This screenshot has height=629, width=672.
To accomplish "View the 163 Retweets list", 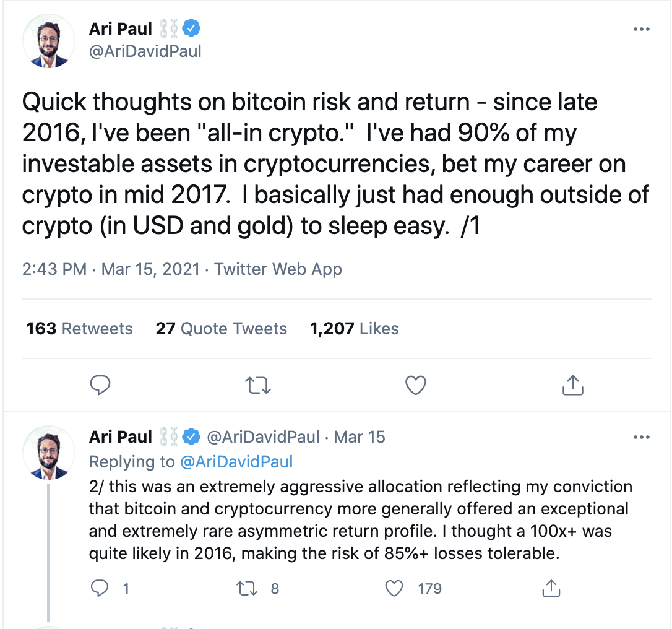I will pyautogui.click(x=79, y=329).
